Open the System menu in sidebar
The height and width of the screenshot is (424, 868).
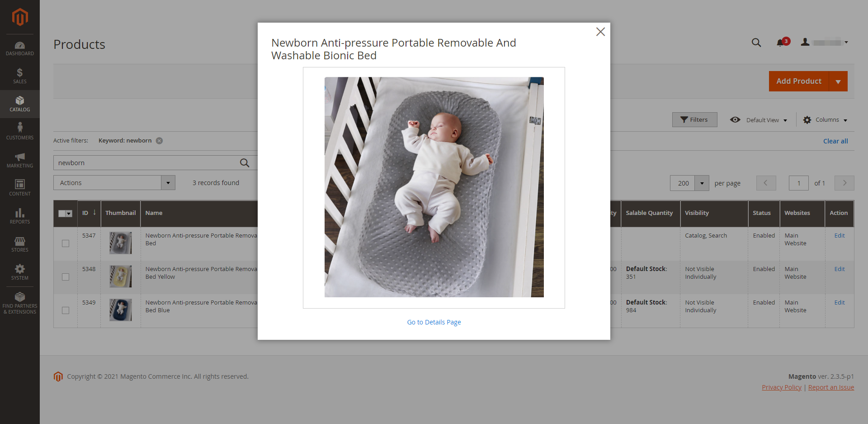[x=19, y=272]
